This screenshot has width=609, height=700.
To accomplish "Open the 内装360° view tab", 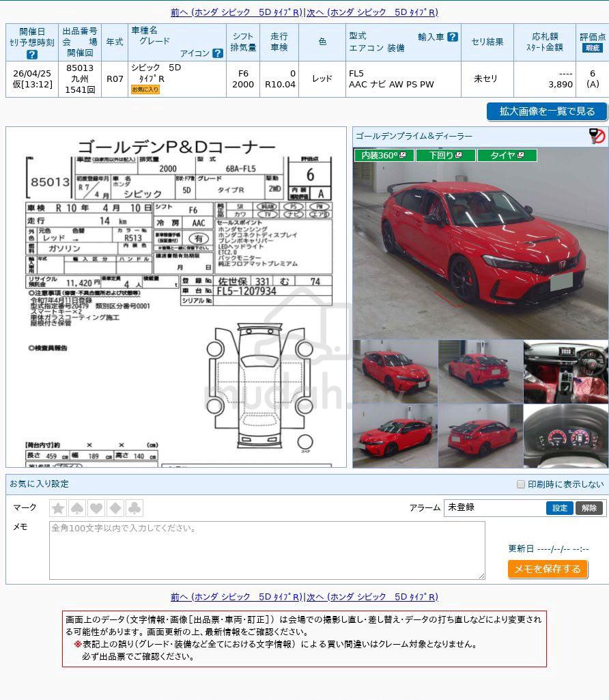I will (x=384, y=155).
